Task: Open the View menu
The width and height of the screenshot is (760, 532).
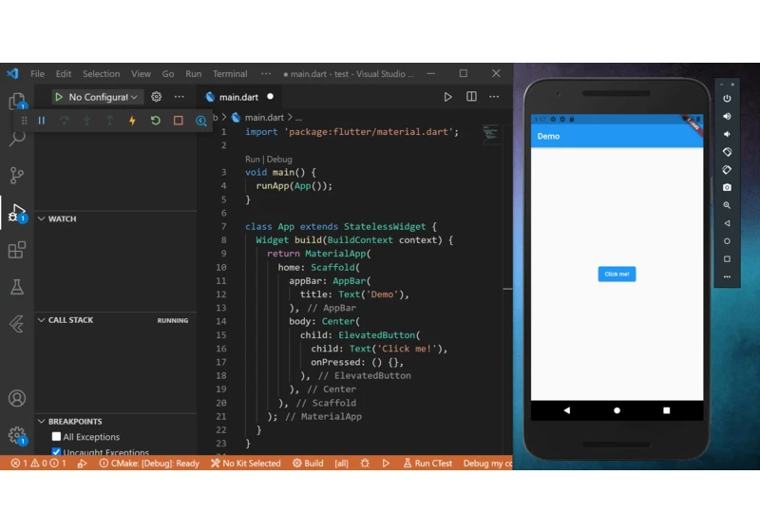Action: [x=141, y=74]
